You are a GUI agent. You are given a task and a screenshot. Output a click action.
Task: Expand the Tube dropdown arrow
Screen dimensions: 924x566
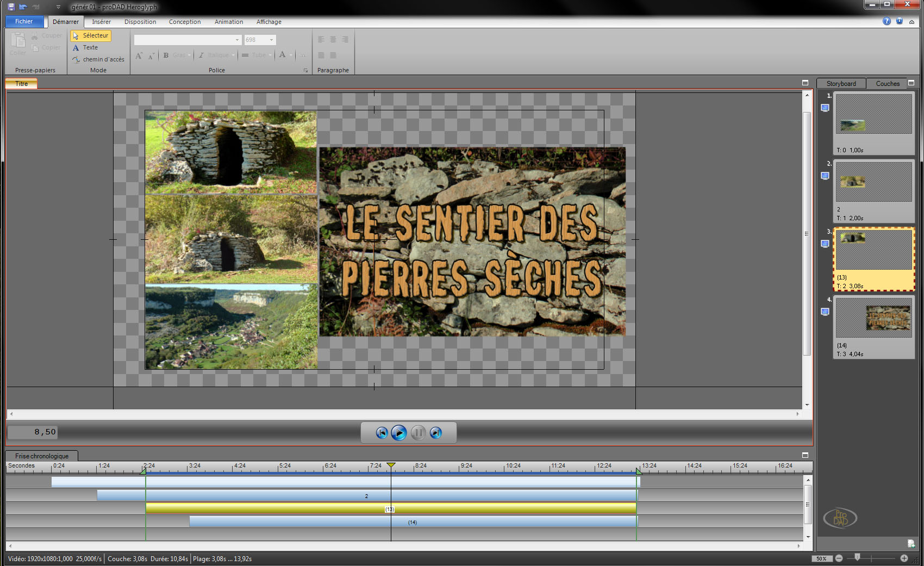[270, 55]
